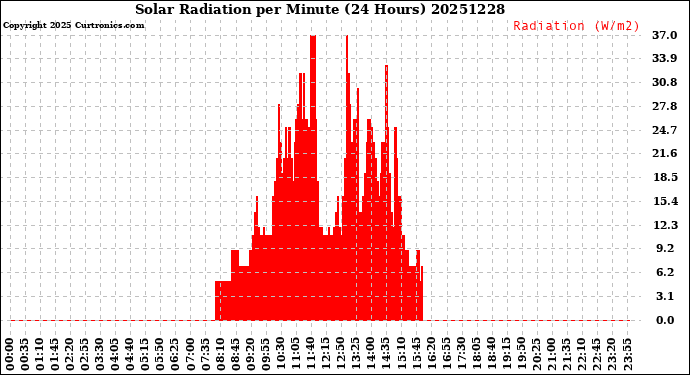Click the x-axis time label 04:40

point(130,355)
